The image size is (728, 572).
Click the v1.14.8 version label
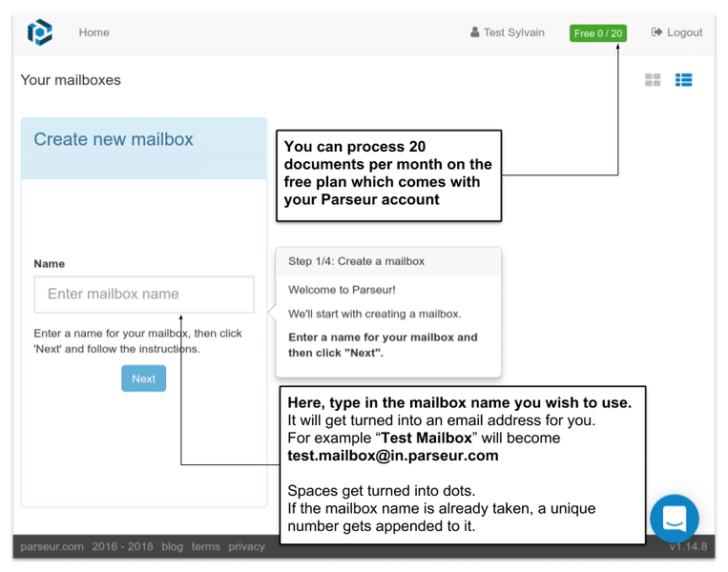pyautogui.click(x=688, y=547)
